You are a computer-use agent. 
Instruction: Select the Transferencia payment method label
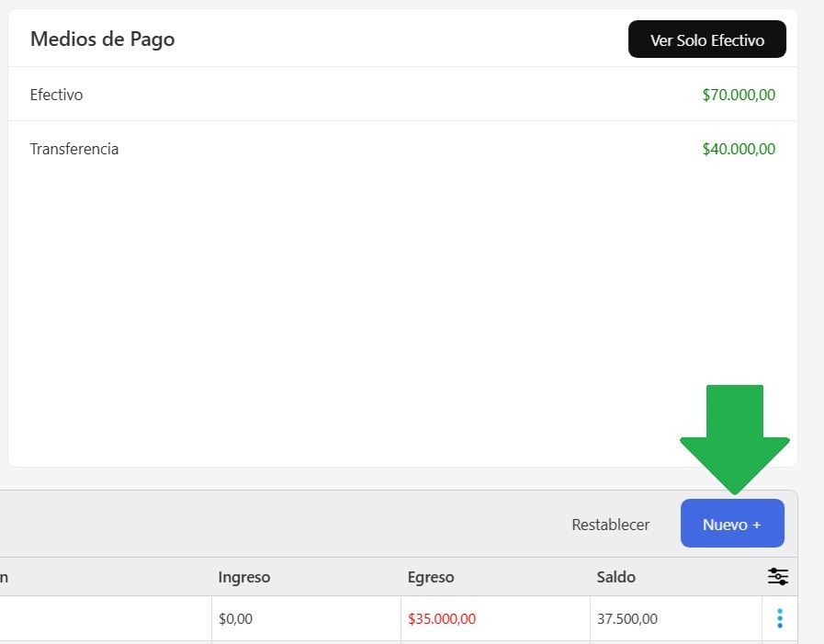click(74, 149)
